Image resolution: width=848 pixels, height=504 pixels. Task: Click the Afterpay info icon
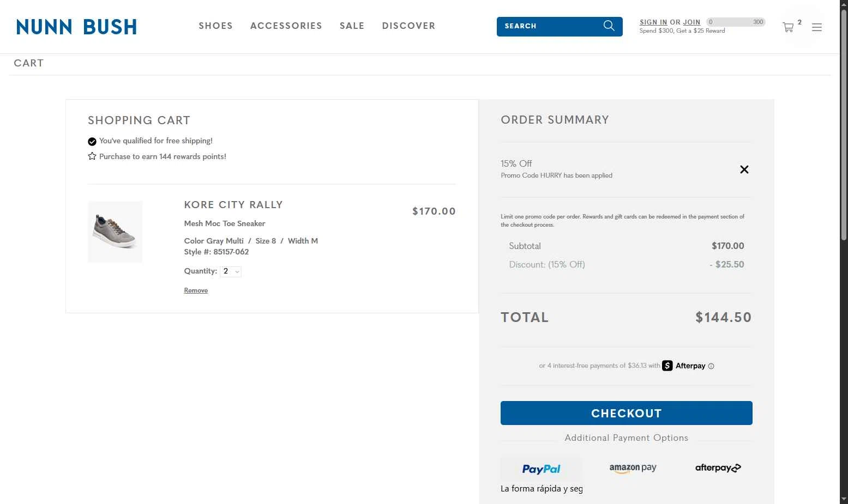[711, 366]
